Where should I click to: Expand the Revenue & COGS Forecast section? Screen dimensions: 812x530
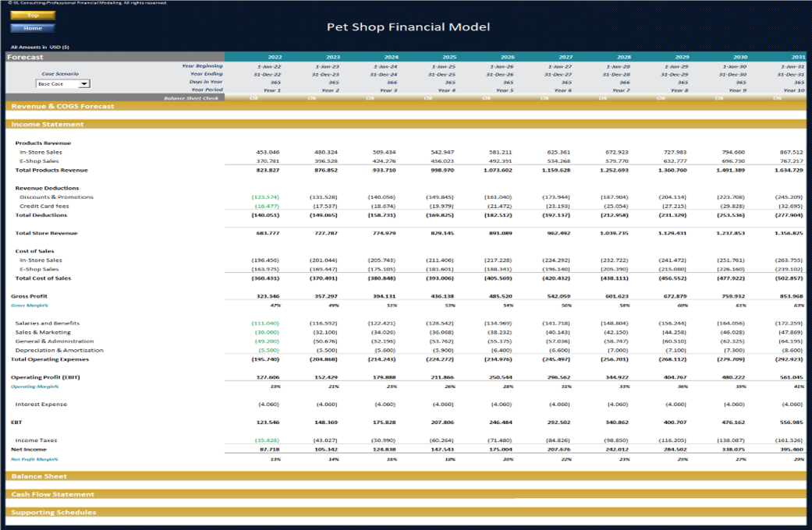(406, 106)
